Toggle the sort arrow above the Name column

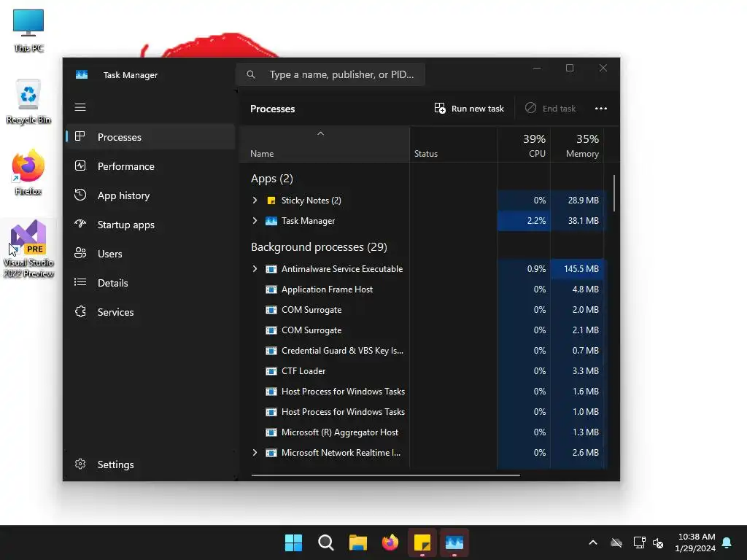click(321, 134)
